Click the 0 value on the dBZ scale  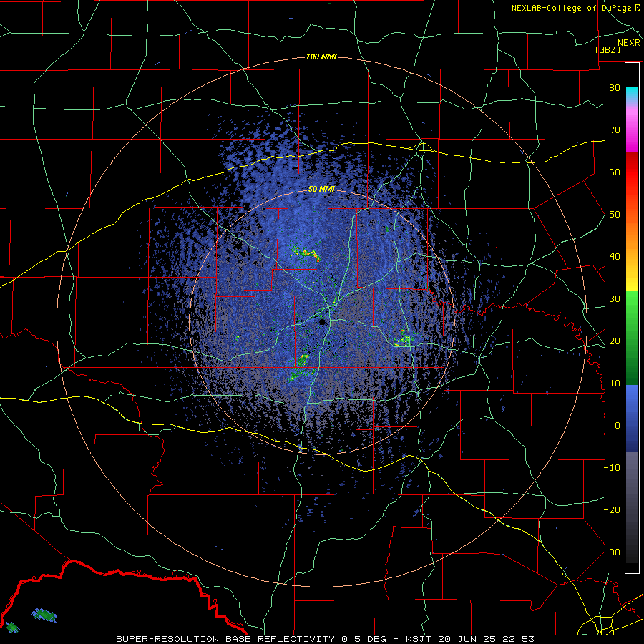click(x=618, y=426)
